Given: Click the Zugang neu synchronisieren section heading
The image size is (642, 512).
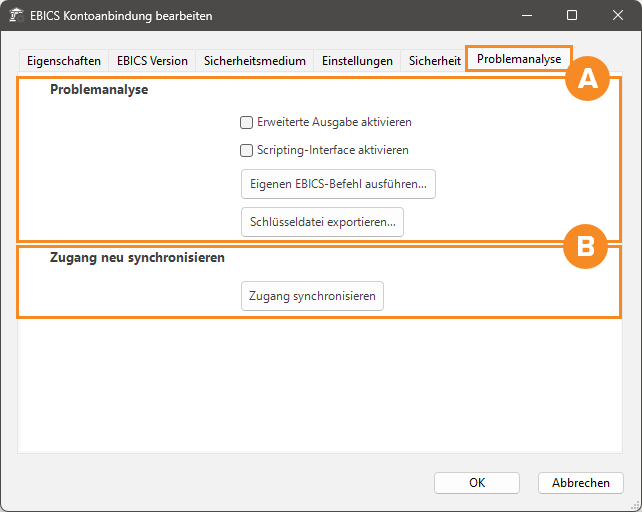Looking at the screenshot, I should tap(137, 257).
